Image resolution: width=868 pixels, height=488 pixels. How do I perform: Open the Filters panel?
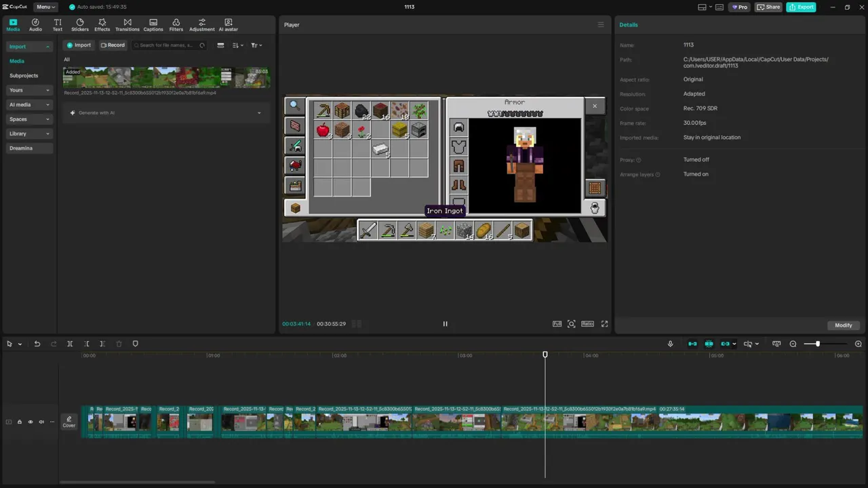tap(176, 25)
